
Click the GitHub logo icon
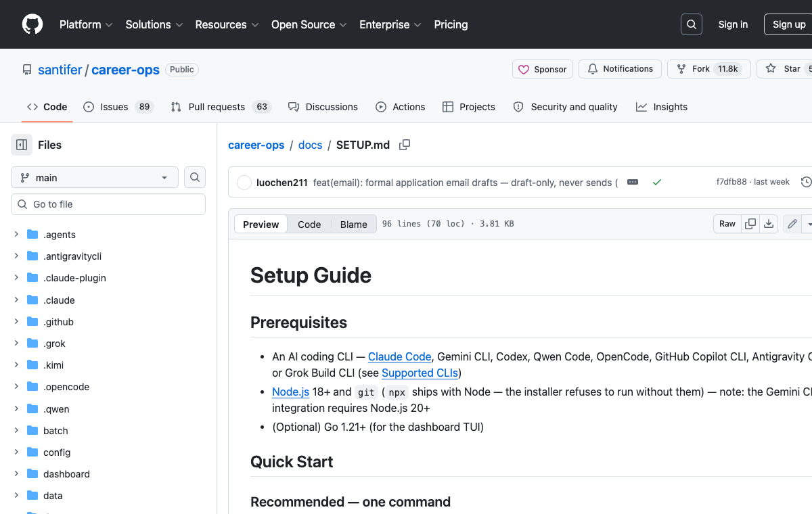click(32, 24)
